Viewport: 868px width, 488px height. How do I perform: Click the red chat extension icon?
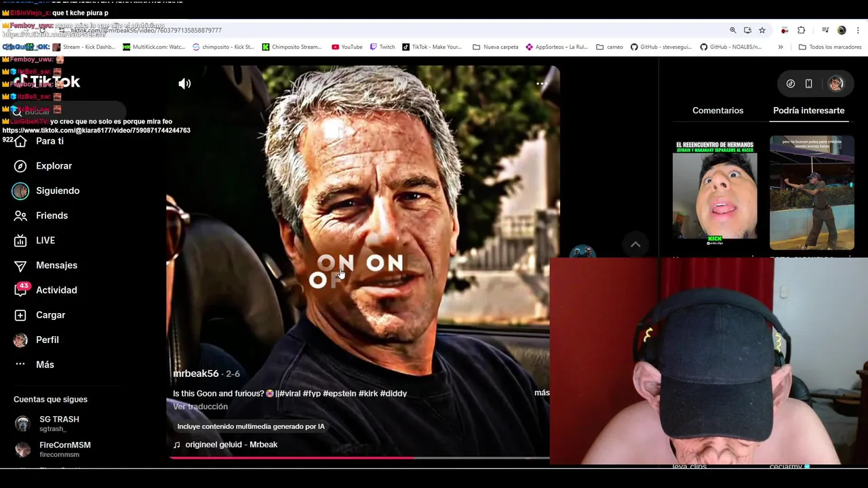(785, 30)
